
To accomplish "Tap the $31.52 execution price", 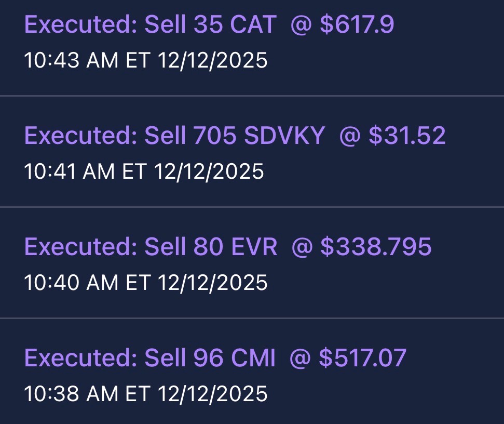I will point(407,136).
